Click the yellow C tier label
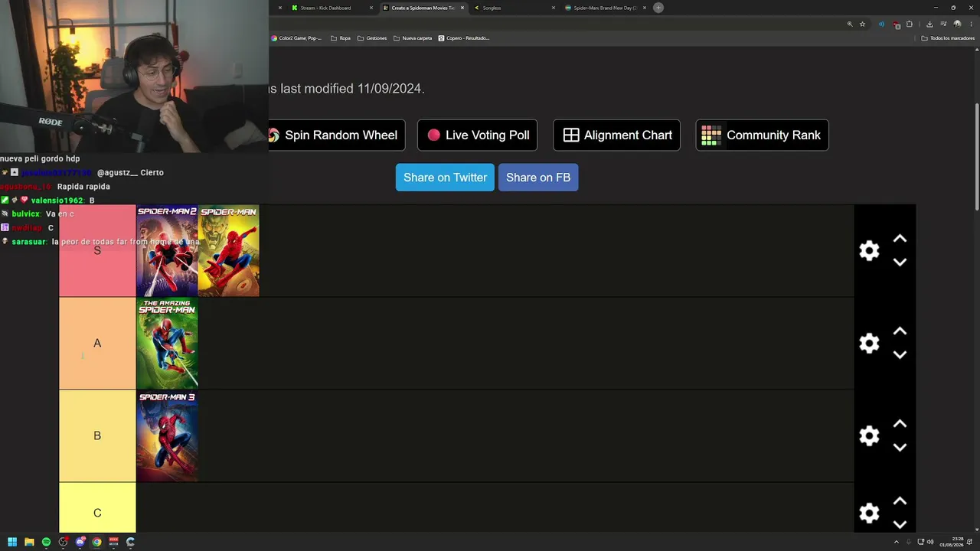This screenshot has width=980, height=551. [97, 508]
